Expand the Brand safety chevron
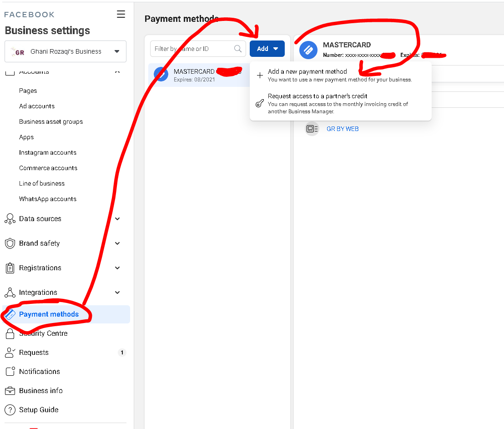Screen dimensions: 504x429 tap(117, 243)
